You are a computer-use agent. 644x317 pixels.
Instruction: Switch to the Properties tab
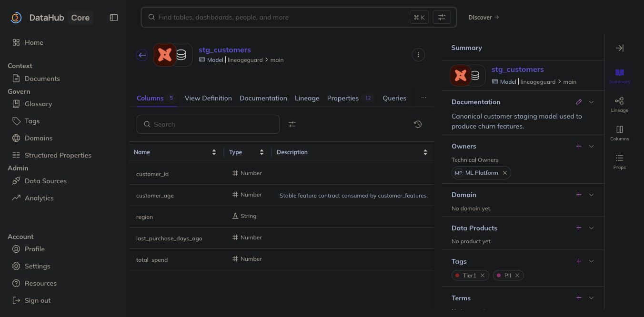(350, 98)
